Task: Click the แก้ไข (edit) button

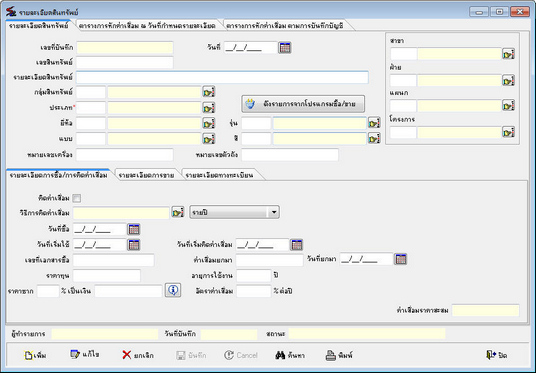Action: tap(84, 355)
